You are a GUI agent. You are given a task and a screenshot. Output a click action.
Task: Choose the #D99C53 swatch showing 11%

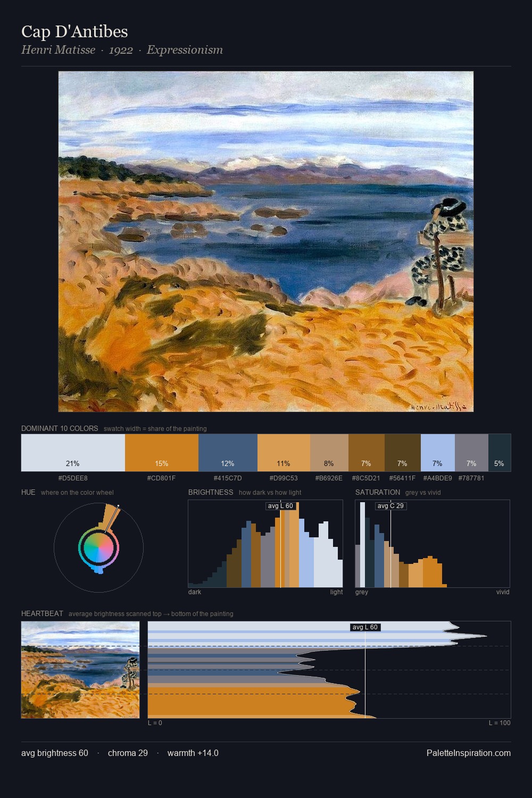tap(284, 453)
